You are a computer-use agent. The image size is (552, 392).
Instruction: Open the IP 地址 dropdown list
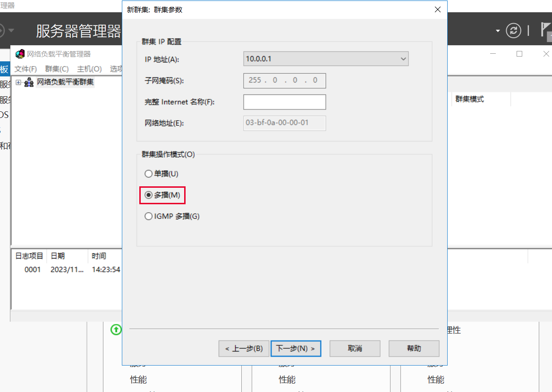[403, 59]
